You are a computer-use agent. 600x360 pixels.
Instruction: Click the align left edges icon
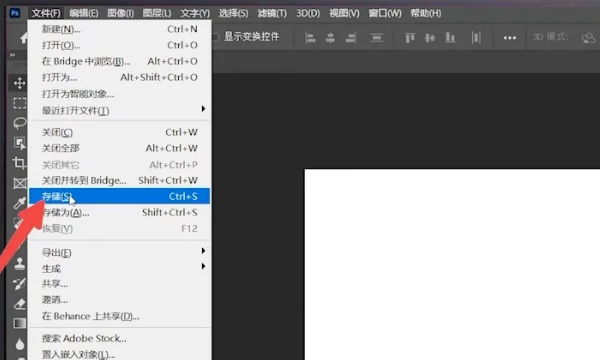(x=310, y=37)
